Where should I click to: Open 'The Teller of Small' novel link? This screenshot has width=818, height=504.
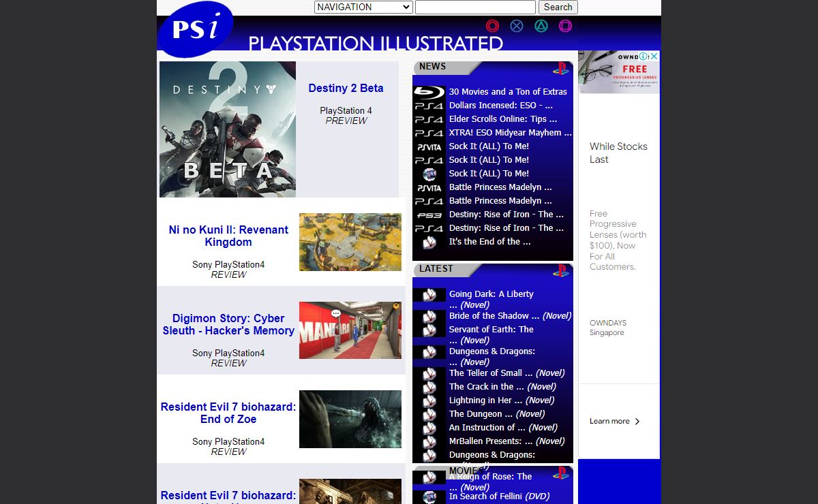tap(506, 373)
